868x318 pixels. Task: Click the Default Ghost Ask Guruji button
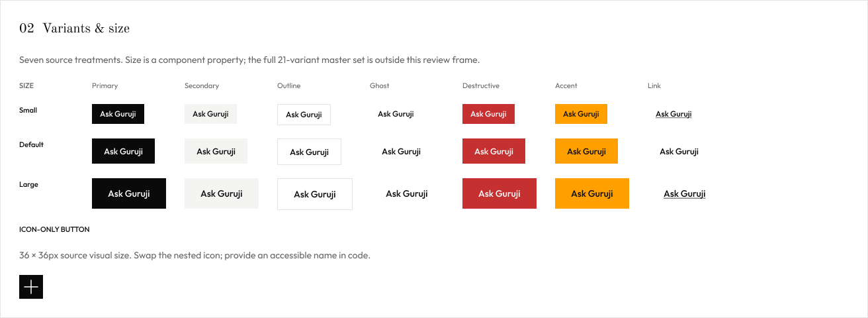[x=401, y=151]
